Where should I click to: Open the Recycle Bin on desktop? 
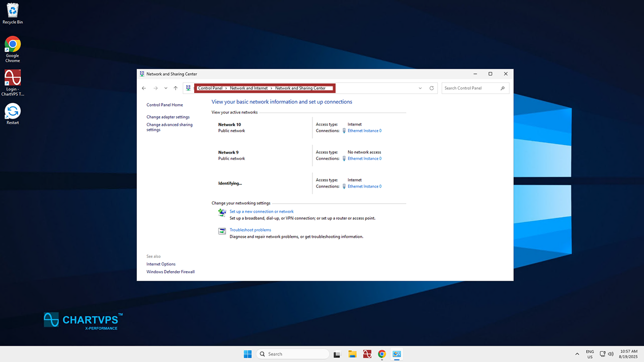coord(13,10)
